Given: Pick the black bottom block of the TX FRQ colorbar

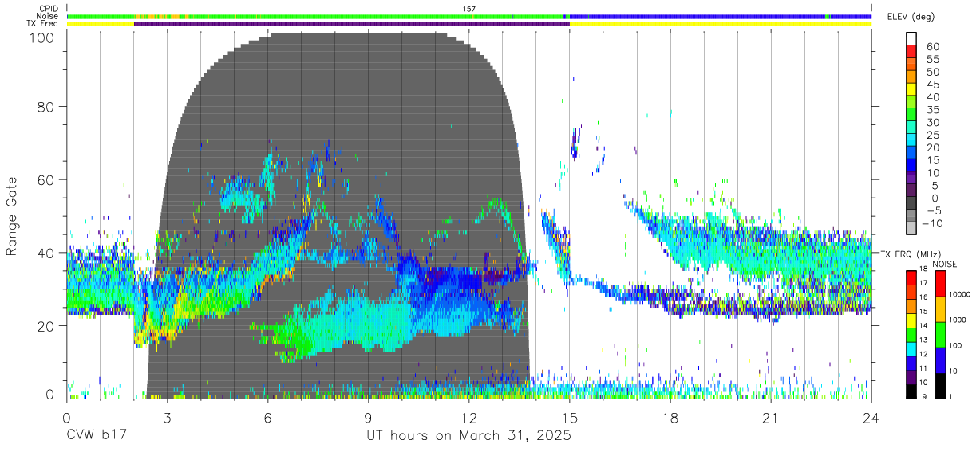Looking at the screenshot, I should (x=911, y=391).
